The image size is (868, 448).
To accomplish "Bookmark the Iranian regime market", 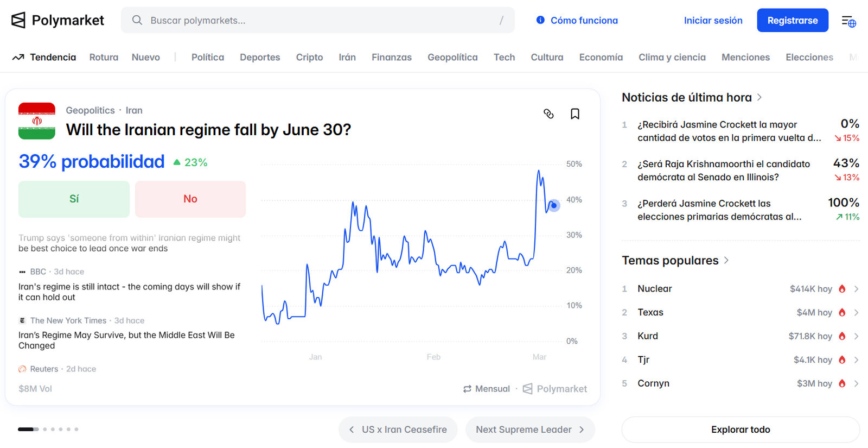I will point(575,113).
